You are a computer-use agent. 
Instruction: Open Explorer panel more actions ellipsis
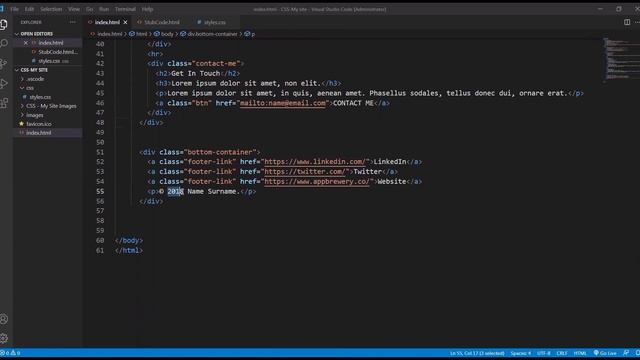click(73, 22)
